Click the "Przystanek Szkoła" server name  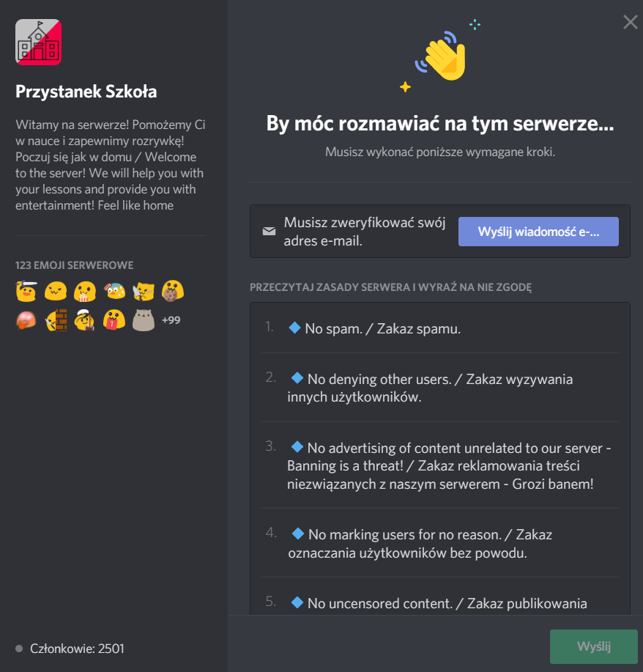coord(86,92)
